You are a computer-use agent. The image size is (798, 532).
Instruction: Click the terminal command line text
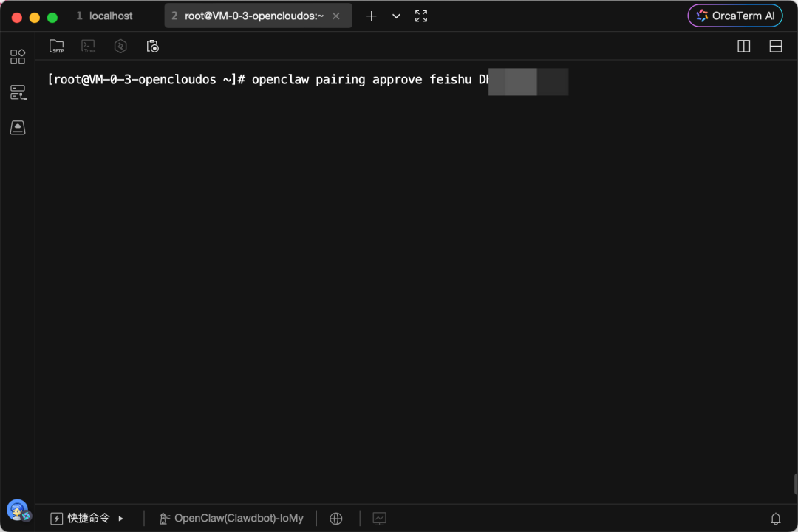pos(268,80)
